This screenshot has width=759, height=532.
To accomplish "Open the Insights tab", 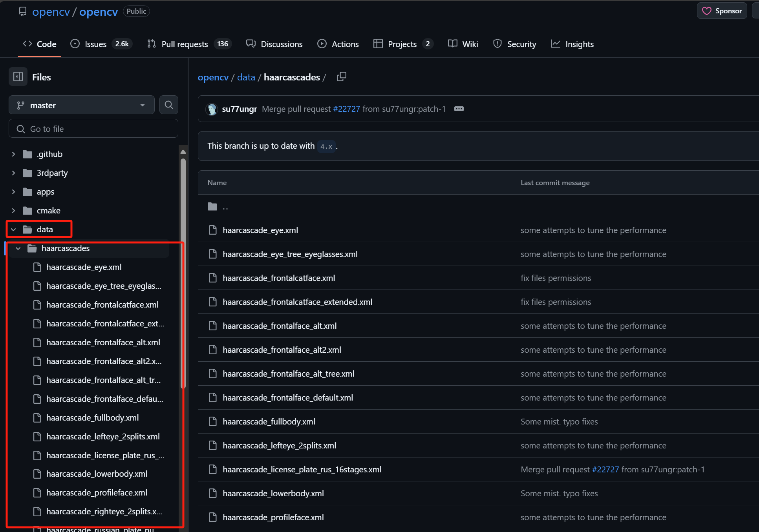I will 572,44.
